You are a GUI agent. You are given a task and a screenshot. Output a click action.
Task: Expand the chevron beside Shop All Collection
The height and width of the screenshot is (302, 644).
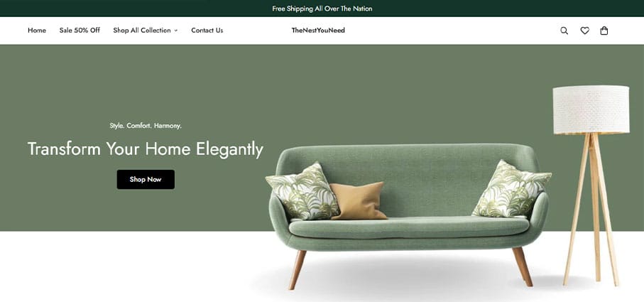tap(176, 31)
